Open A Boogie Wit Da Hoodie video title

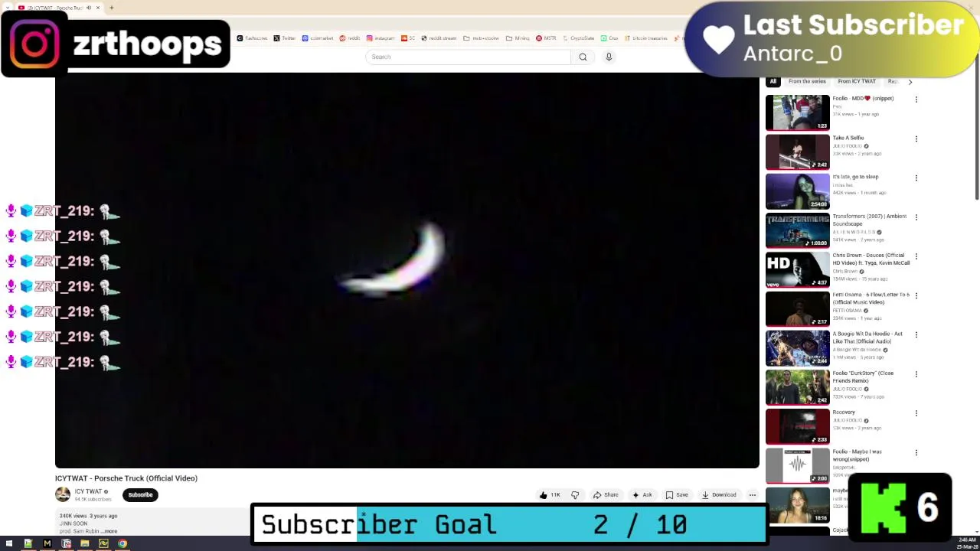coord(867,337)
